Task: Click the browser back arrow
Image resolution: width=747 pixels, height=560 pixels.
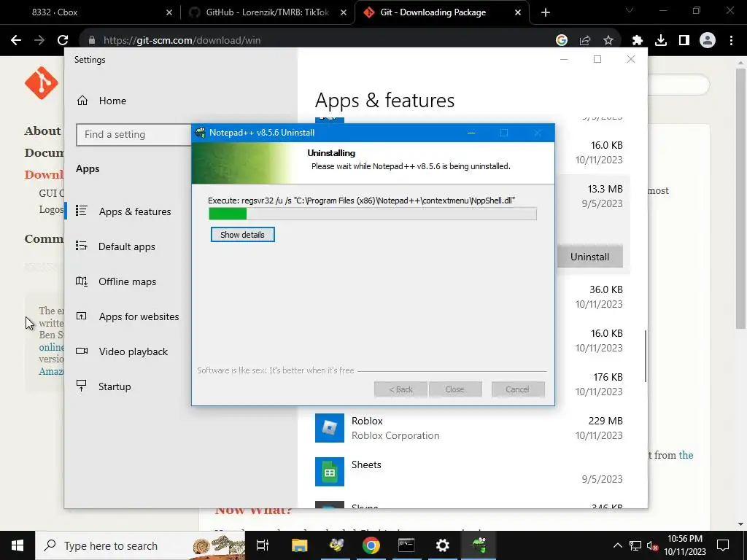Action: click(16, 41)
